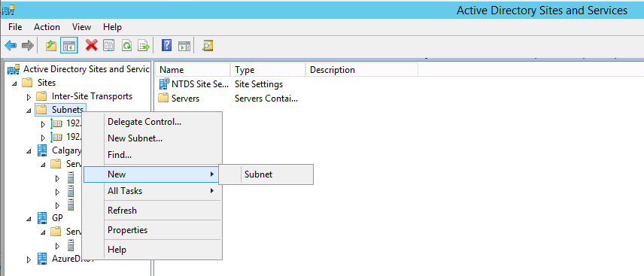The image size is (644, 276).
Task: Sort by the Name column header
Action: (x=193, y=70)
